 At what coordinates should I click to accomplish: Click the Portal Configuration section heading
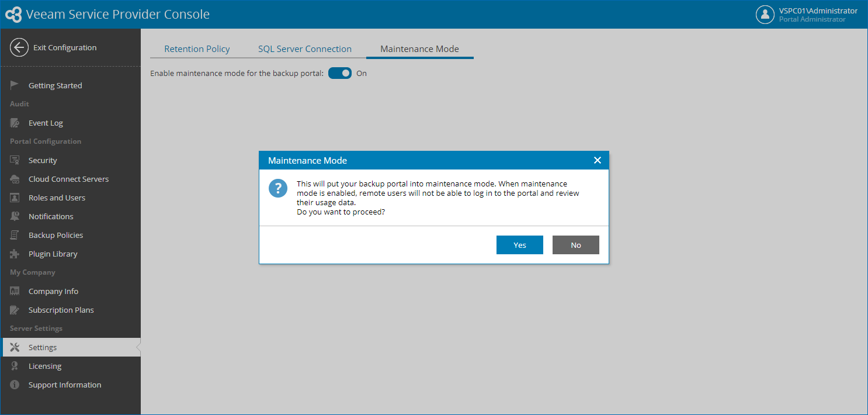coord(46,141)
